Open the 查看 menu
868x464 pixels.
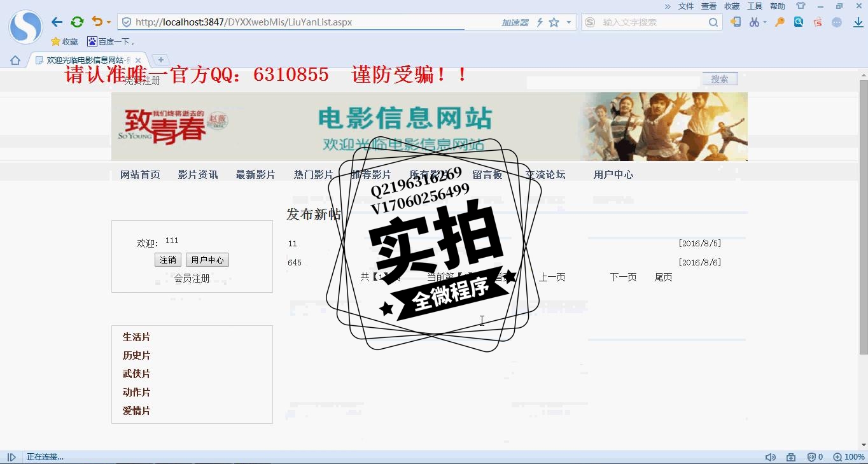tap(709, 6)
